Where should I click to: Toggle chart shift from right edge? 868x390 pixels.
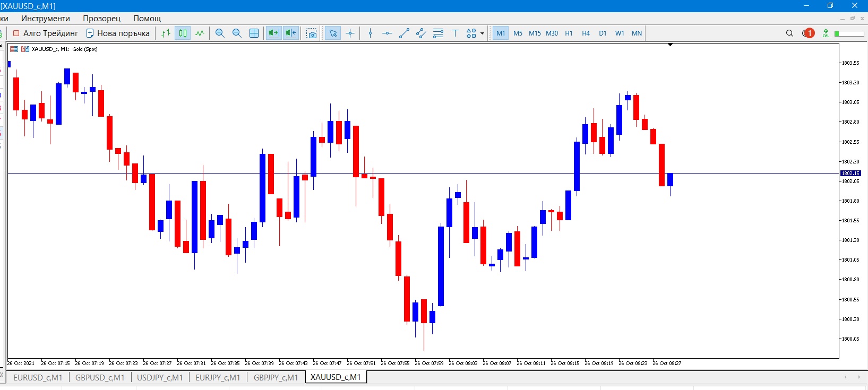click(291, 33)
